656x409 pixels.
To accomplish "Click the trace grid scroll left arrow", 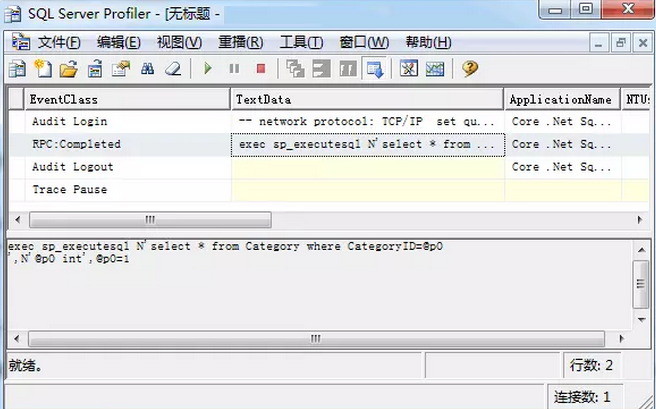I will tap(18, 220).
